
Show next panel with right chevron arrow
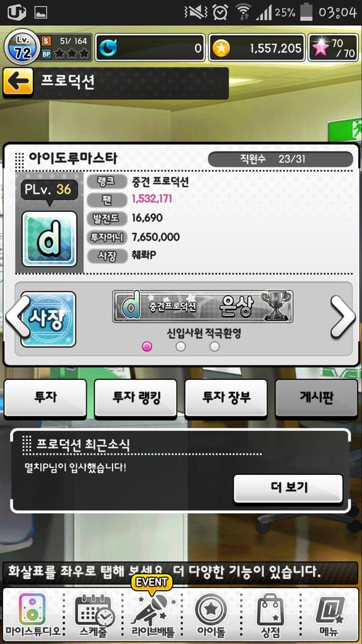point(343,317)
